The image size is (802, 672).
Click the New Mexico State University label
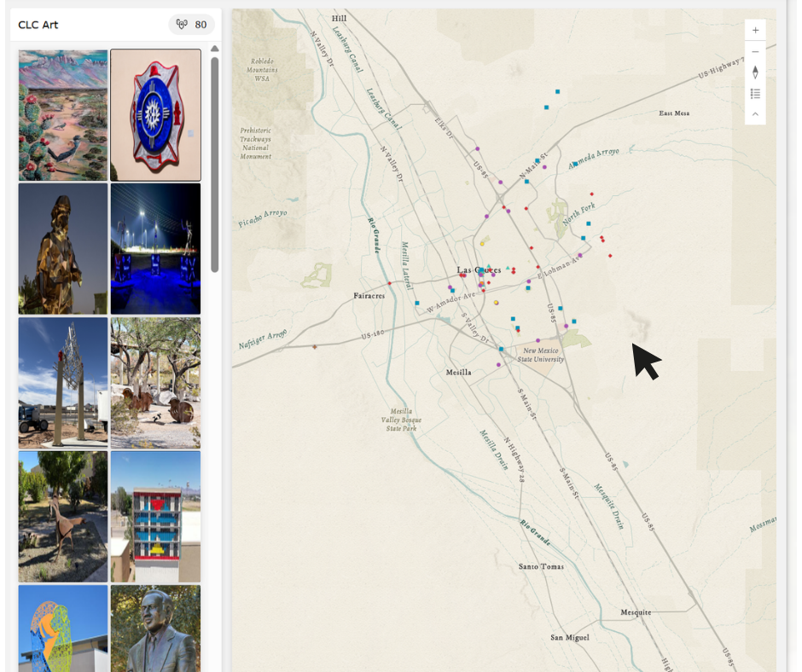point(541,355)
